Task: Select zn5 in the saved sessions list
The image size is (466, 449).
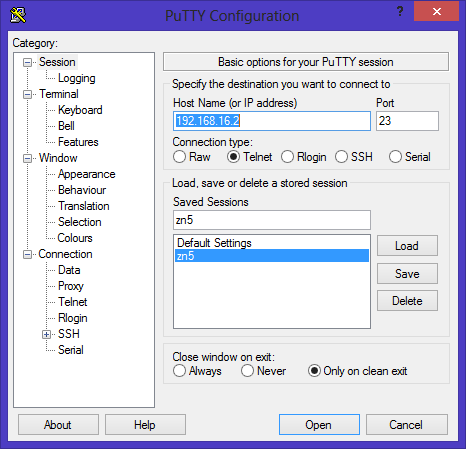Action: point(272,256)
